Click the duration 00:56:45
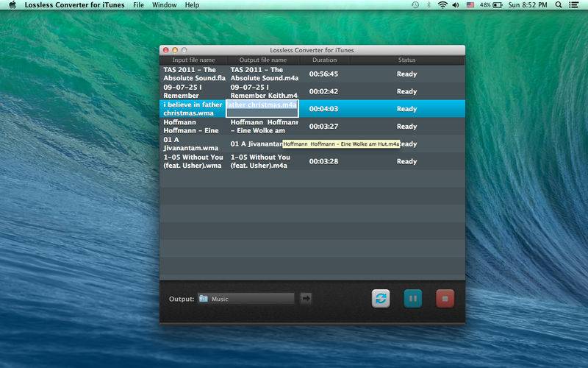The width and height of the screenshot is (588, 368). click(323, 74)
